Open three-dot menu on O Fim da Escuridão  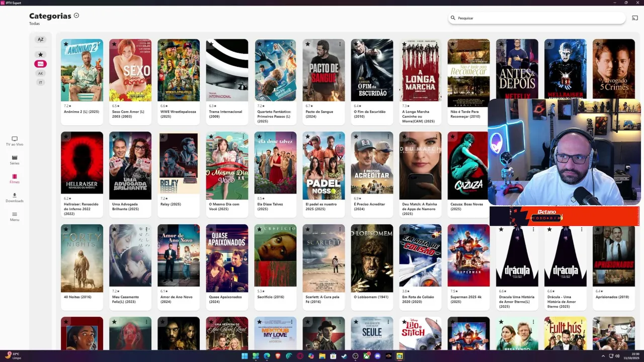click(388, 44)
